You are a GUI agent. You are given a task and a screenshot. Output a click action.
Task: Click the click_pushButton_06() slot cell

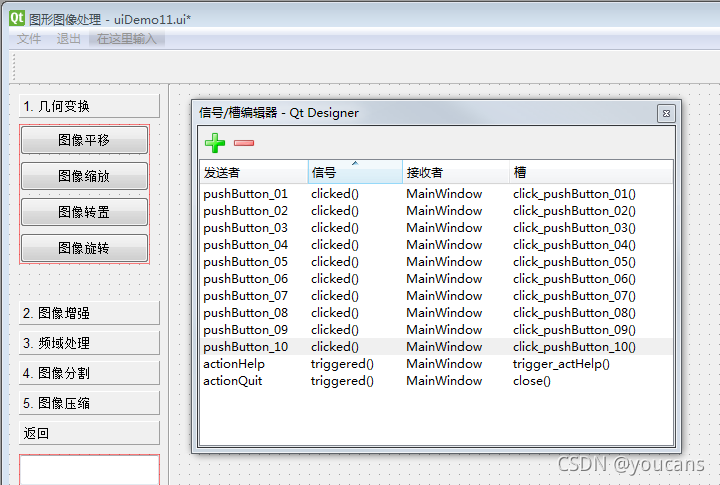574,279
